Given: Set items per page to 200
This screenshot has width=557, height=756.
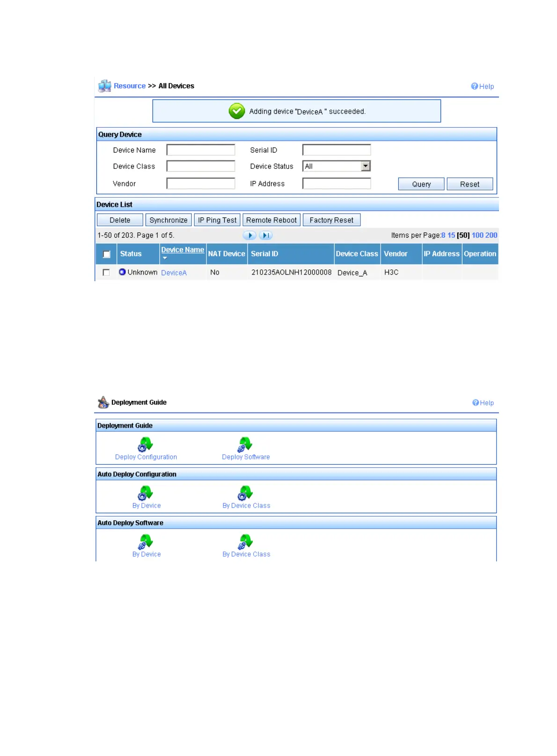Looking at the screenshot, I should (491, 235).
